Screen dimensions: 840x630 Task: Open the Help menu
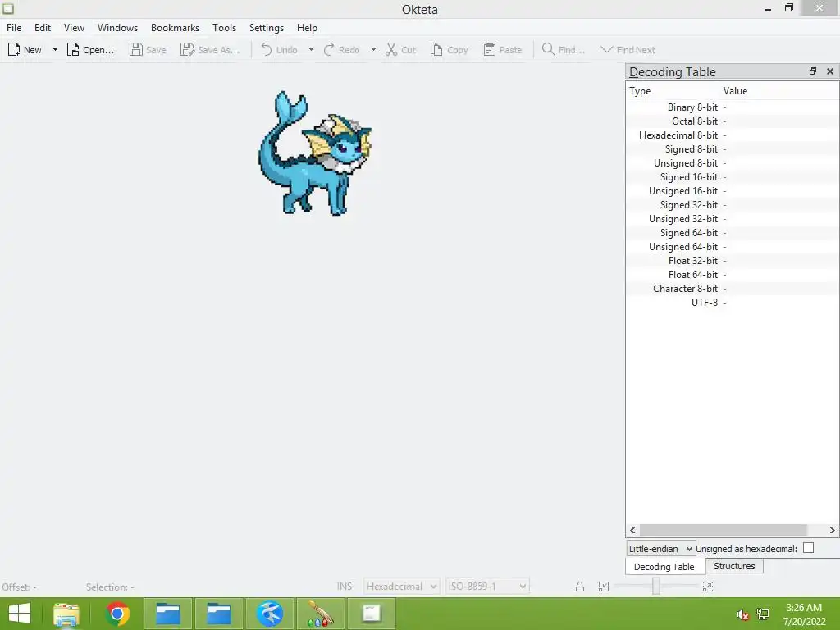point(307,28)
